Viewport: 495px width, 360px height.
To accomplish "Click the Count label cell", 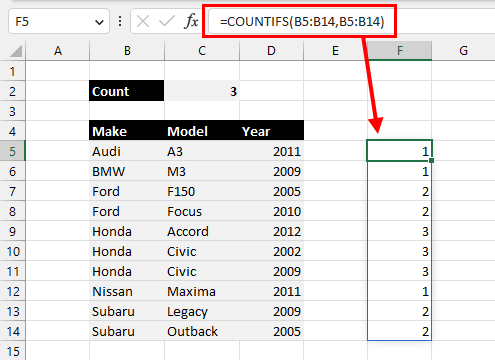I will coord(127,91).
